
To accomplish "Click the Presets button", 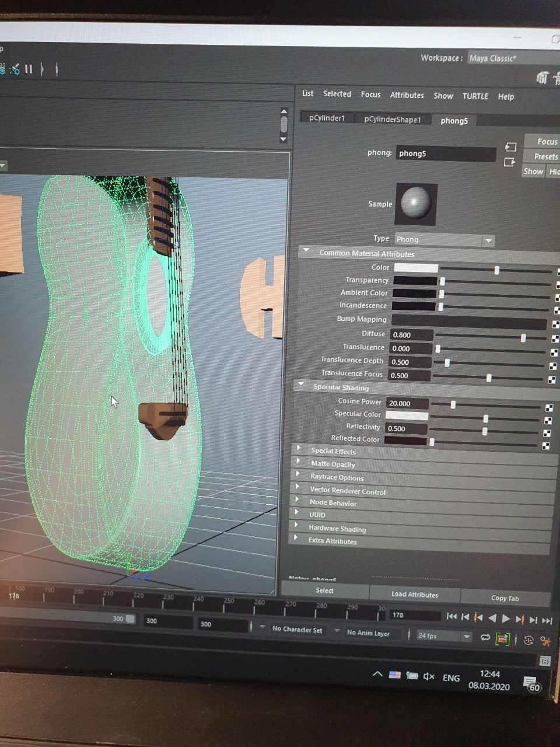I will 541,156.
